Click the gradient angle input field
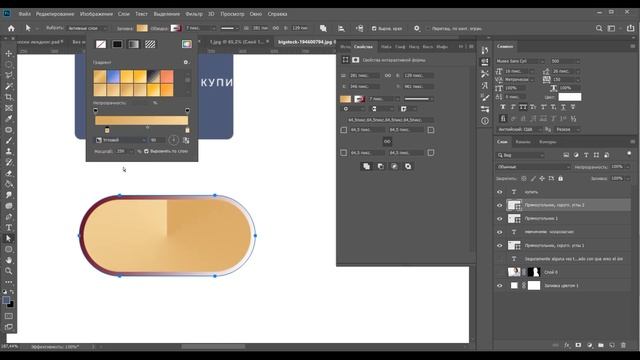 [157, 140]
